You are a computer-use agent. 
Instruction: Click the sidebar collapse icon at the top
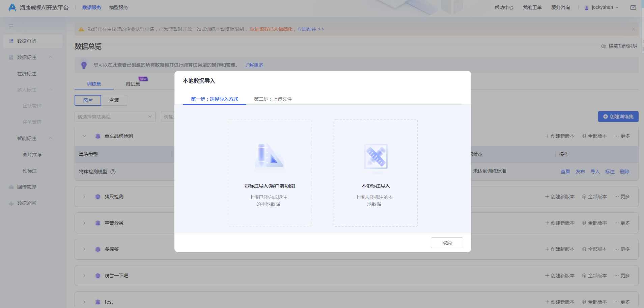[11, 26]
